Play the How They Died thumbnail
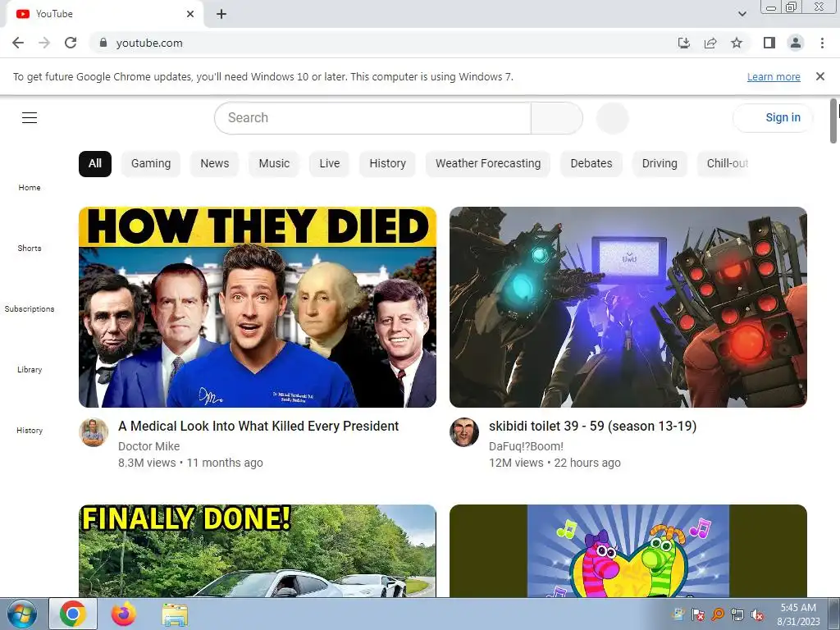 tap(257, 307)
